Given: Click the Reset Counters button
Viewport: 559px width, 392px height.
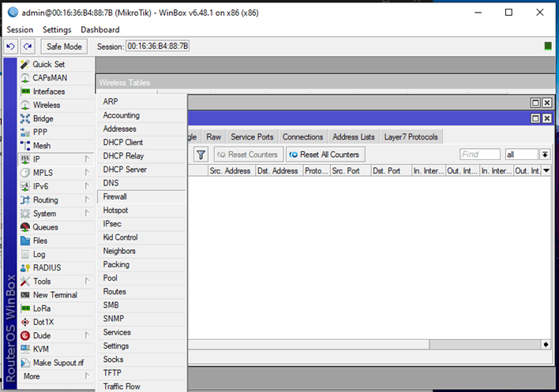Looking at the screenshot, I should pyautogui.click(x=249, y=155).
